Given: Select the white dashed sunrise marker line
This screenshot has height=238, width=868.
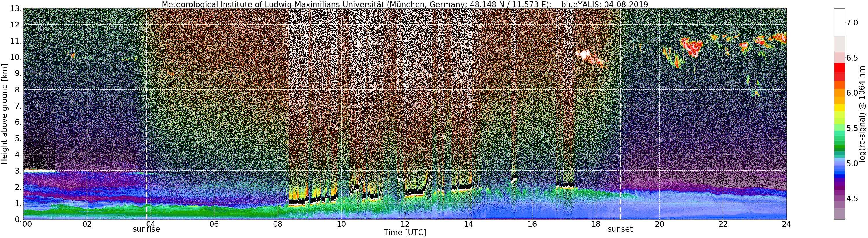Looking at the screenshot, I should tap(146, 114).
